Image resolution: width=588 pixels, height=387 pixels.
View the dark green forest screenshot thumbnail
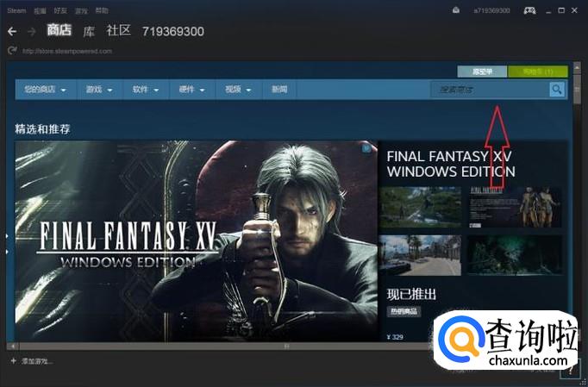click(515, 255)
